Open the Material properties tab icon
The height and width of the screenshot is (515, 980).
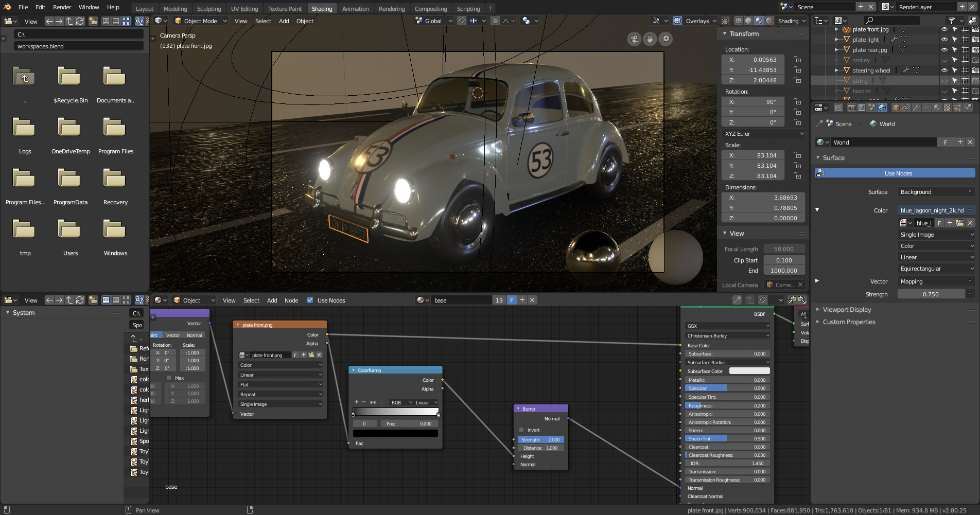pos(937,108)
